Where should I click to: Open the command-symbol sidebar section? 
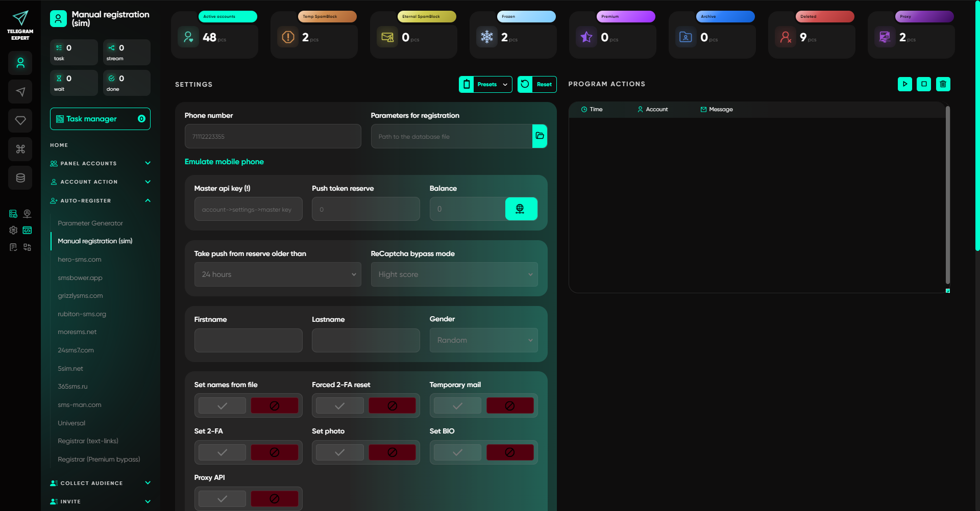[x=20, y=149]
